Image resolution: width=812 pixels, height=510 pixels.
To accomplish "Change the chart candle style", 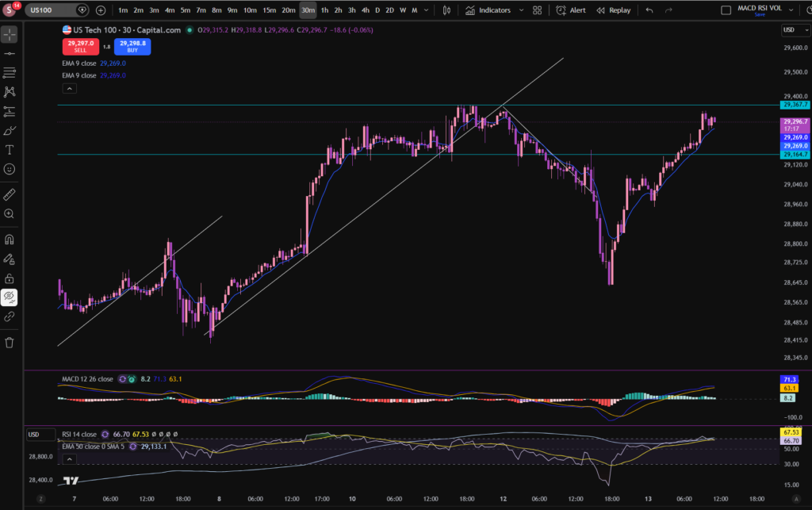I will point(447,10).
